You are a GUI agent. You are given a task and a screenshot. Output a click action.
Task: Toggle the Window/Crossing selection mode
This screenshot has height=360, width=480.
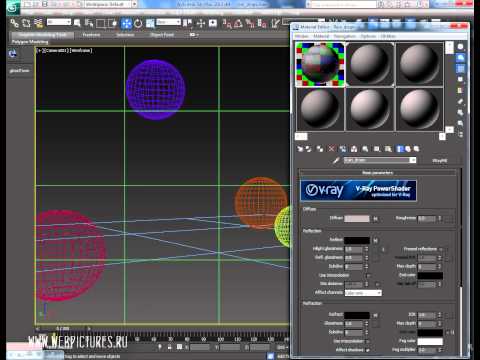[x=114, y=23]
